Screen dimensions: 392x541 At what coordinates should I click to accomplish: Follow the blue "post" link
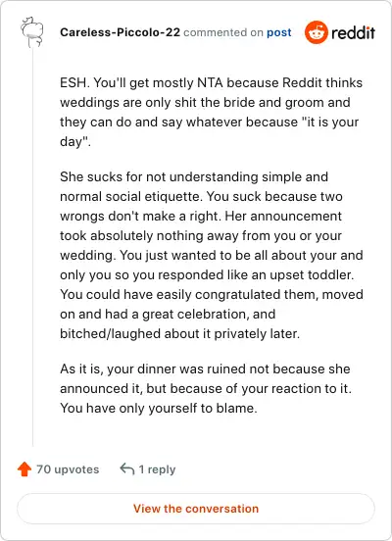(x=279, y=32)
